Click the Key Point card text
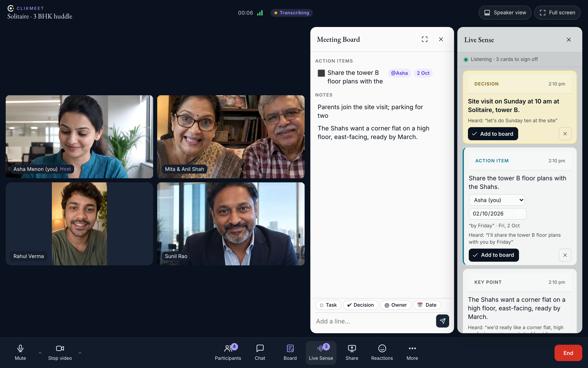The width and height of the screenshot is (588, 368). pos(517,308)
